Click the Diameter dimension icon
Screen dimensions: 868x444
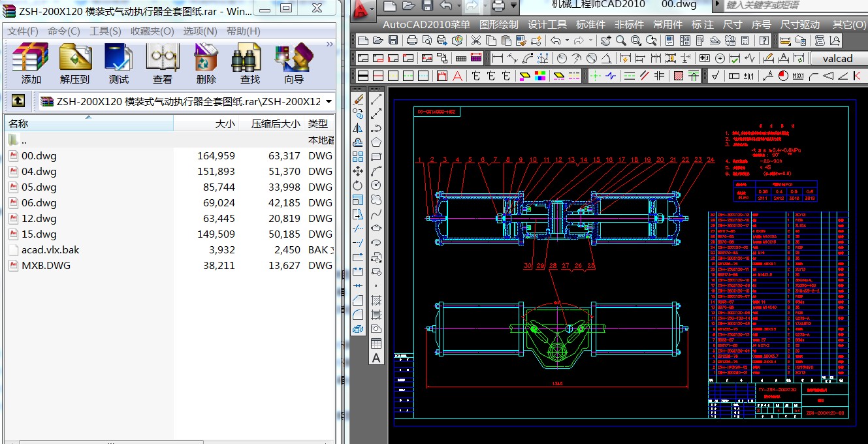coord(592,58)
